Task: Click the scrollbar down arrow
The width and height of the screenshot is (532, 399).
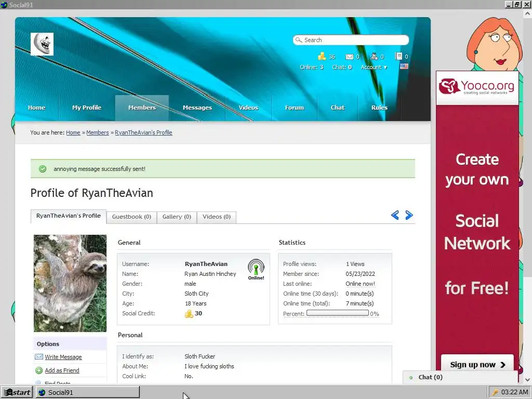Action: (528, 380)
